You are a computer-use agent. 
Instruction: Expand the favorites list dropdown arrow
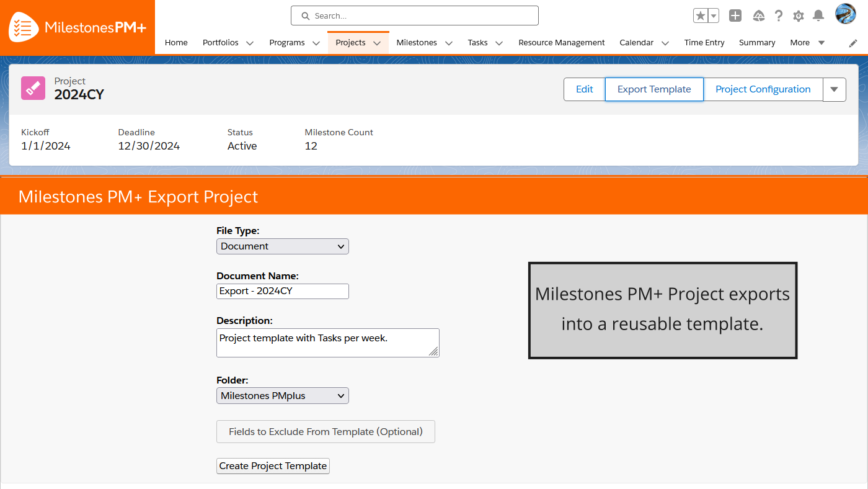pos(714,16)
